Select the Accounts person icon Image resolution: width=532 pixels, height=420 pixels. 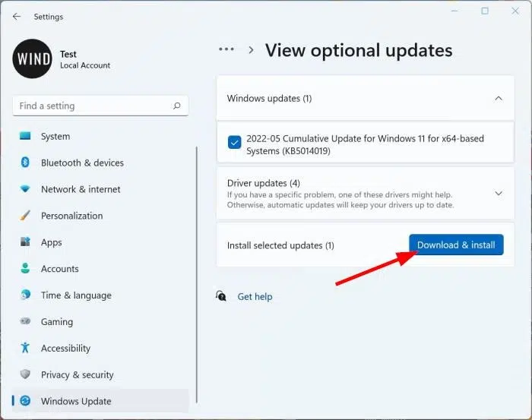[25, 268]
